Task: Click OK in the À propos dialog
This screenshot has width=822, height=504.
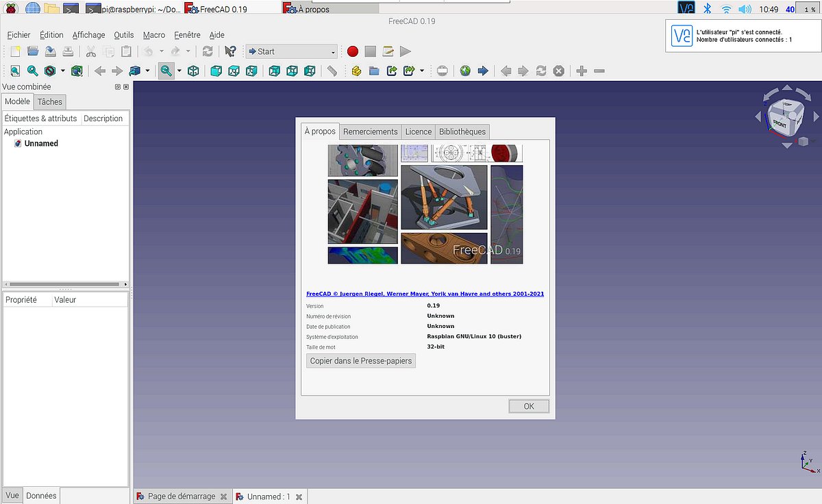Action: [x=529, y=406]
